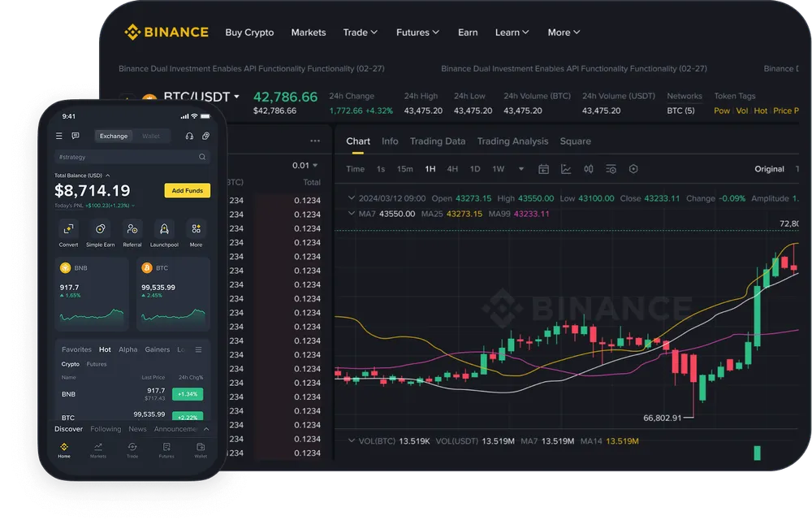Switch the phone toggle to Wallet
The width and height of the screenshot is (812, 529).
[x=151, y=137]
